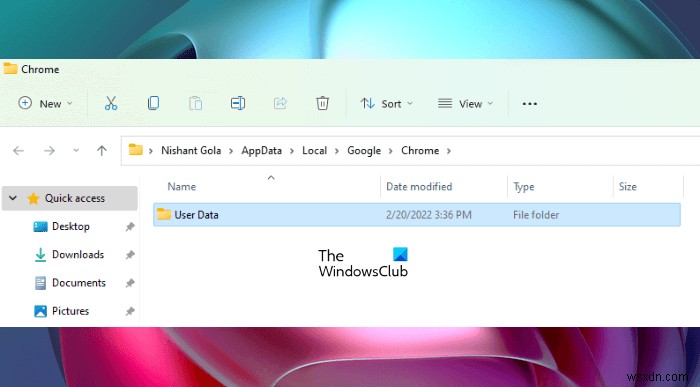Cut the selected item with scissors icon
Image resolution: width=700 pixels, height=387 pixels.
point(111,104)
